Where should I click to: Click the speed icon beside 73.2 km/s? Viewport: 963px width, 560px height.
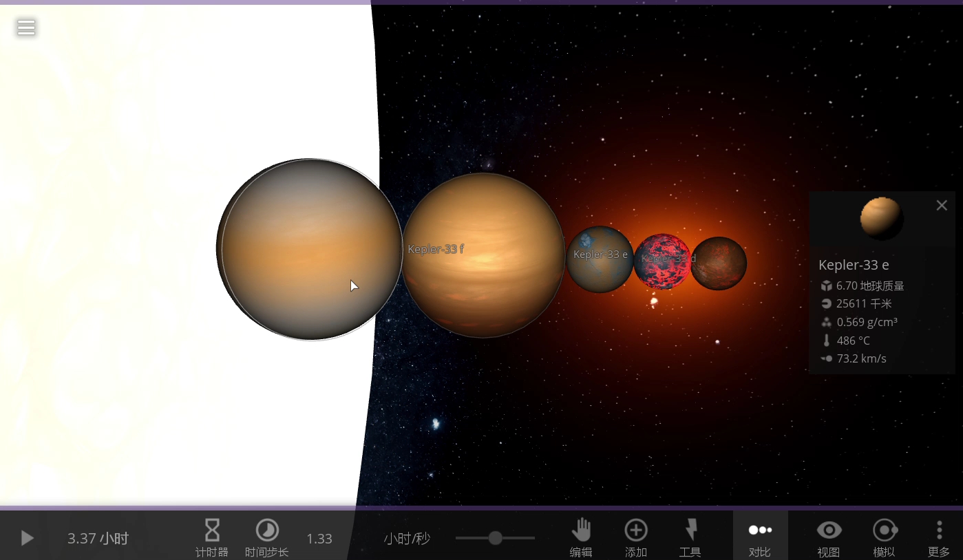tap(827, 358)
